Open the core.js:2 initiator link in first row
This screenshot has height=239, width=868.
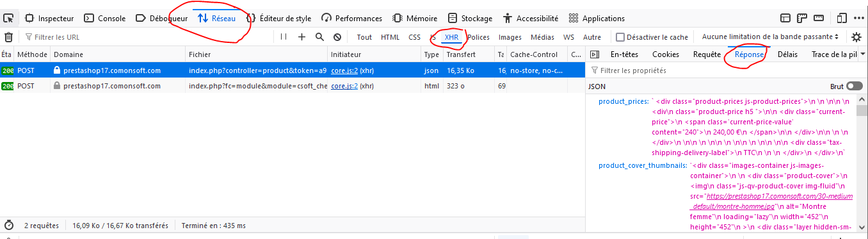[344, 70]
